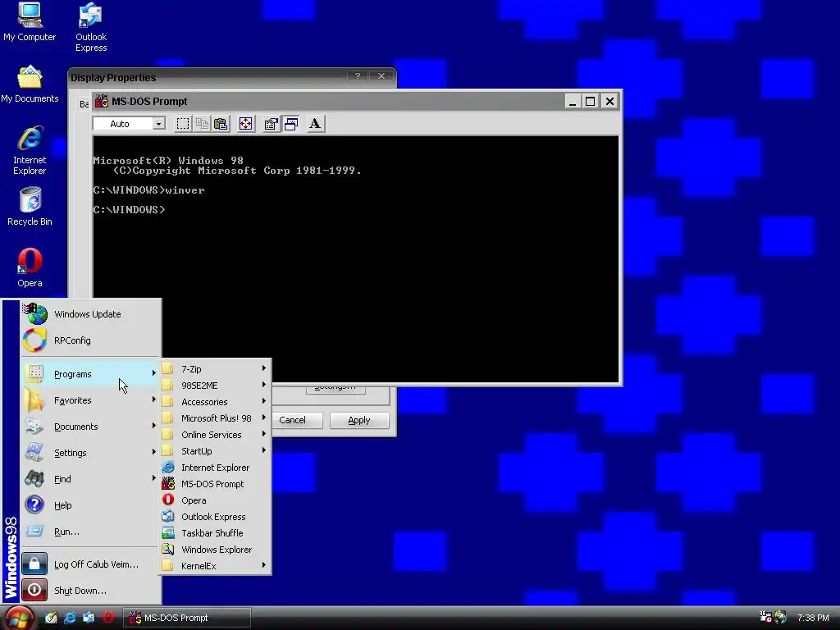Select the Opera desktop shortcut
Image resolution: width=840 pixels, height=630 pixels.
coord(30,268)
